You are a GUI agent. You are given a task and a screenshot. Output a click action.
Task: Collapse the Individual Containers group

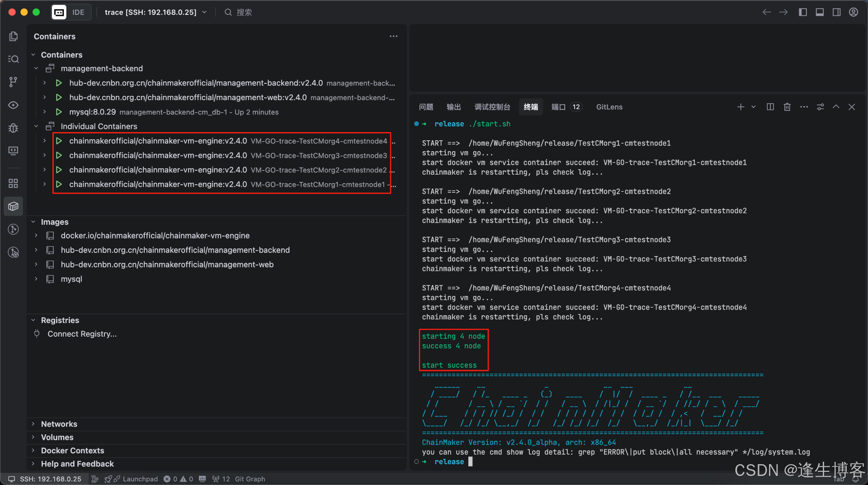37,126
